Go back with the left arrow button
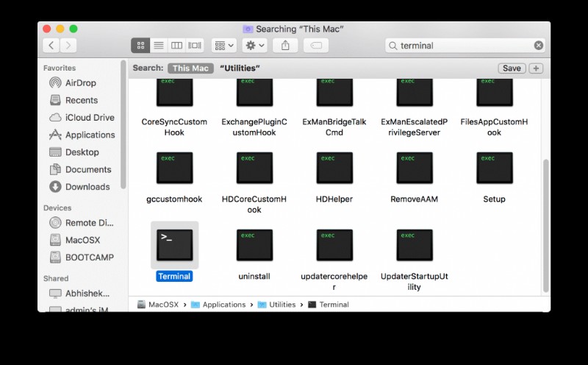The height and width of the screenshot is (365, 588). [51, 46]
